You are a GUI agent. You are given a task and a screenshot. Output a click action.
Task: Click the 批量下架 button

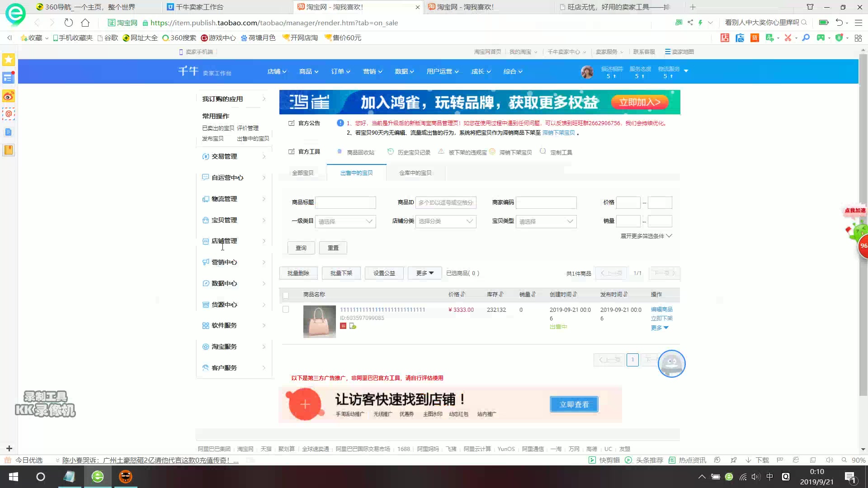pyautogui.click(x=341, y=273)
